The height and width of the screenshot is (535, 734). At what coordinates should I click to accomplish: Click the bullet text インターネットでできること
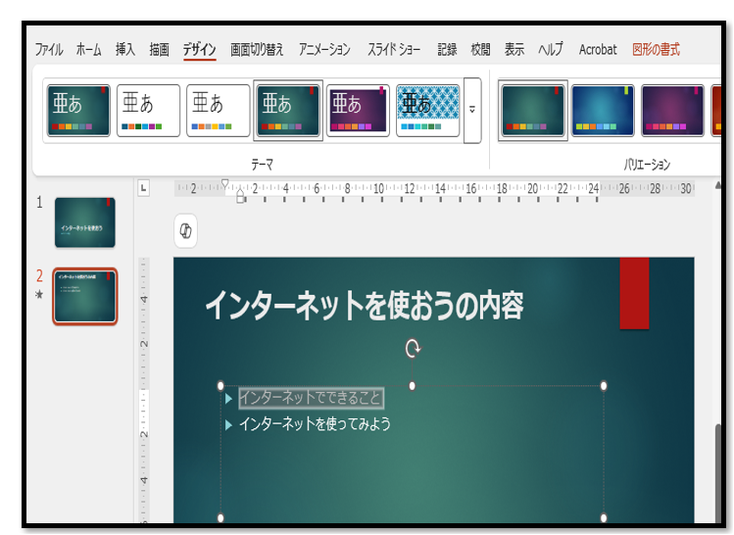tap(311, 398)
